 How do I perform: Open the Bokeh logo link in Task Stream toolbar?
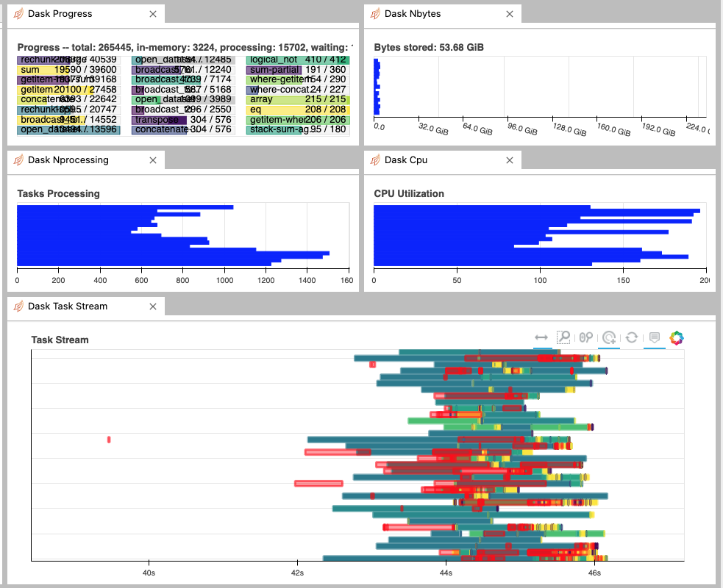point(677,338)
